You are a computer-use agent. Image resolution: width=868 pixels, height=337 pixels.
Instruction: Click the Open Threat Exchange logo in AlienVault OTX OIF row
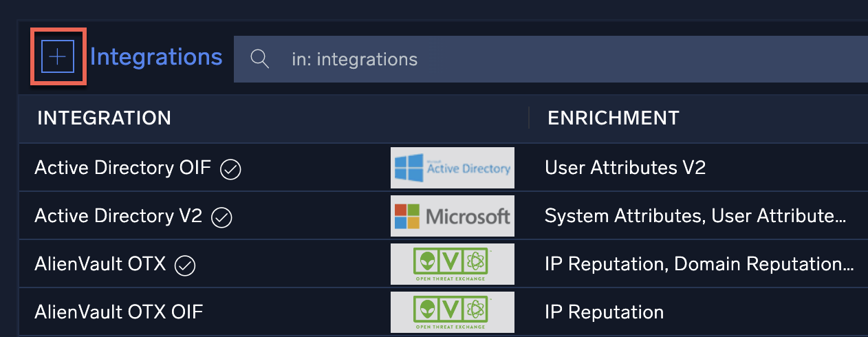[453, 312]
